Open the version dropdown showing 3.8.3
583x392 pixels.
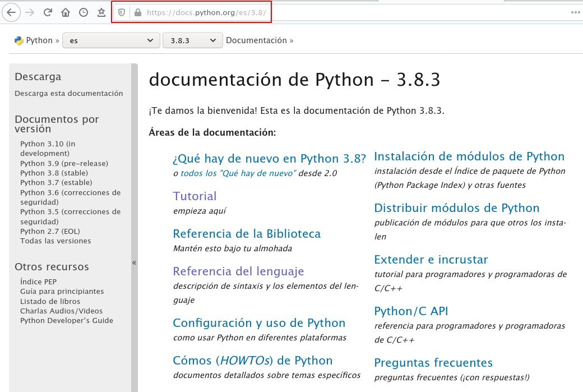(193, 40)
